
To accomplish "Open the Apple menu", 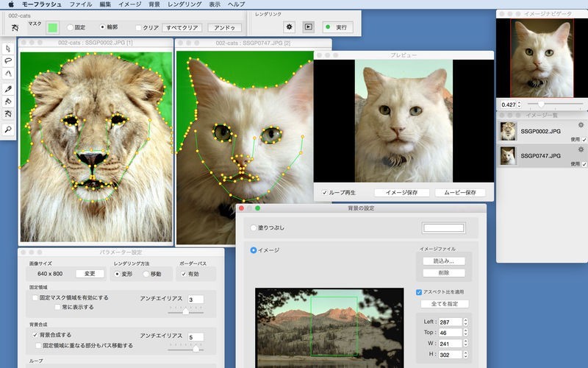I will [10, 4].
